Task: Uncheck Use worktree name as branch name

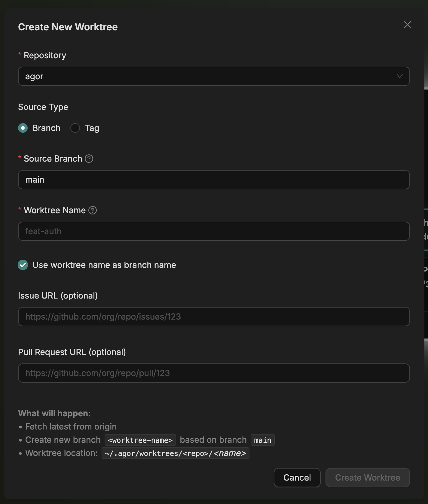Action: point(23,265)
